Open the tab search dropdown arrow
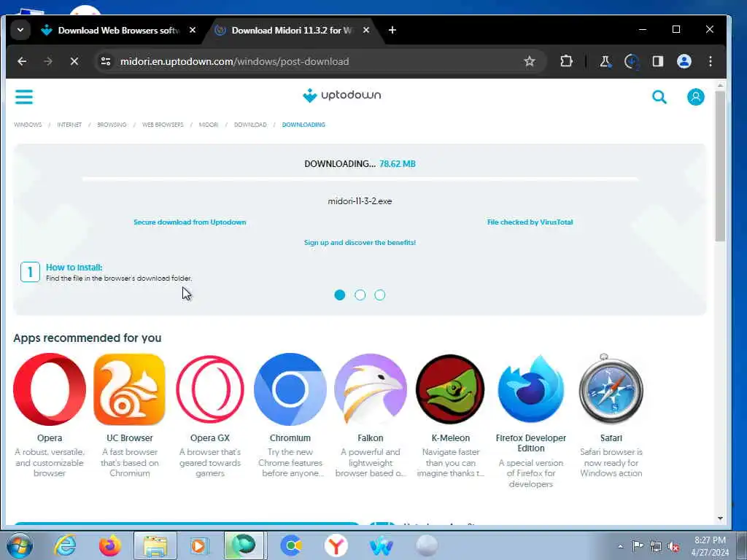 click(x=20, y=30)
